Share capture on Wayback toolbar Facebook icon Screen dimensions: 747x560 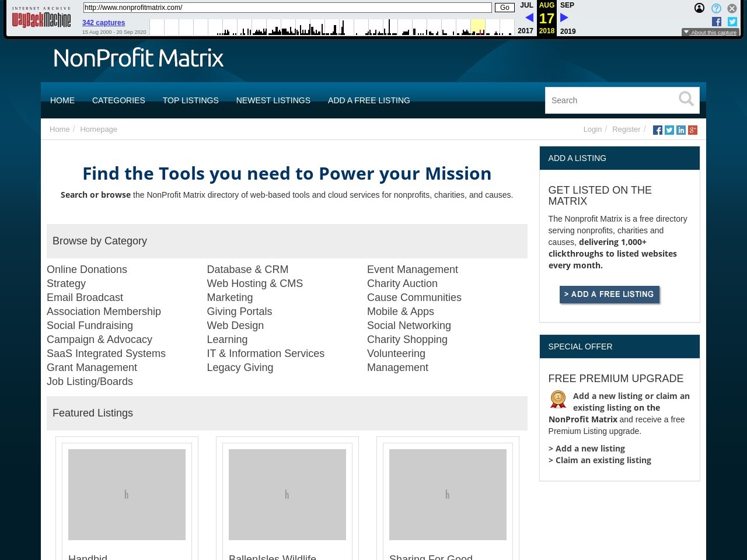717,22
